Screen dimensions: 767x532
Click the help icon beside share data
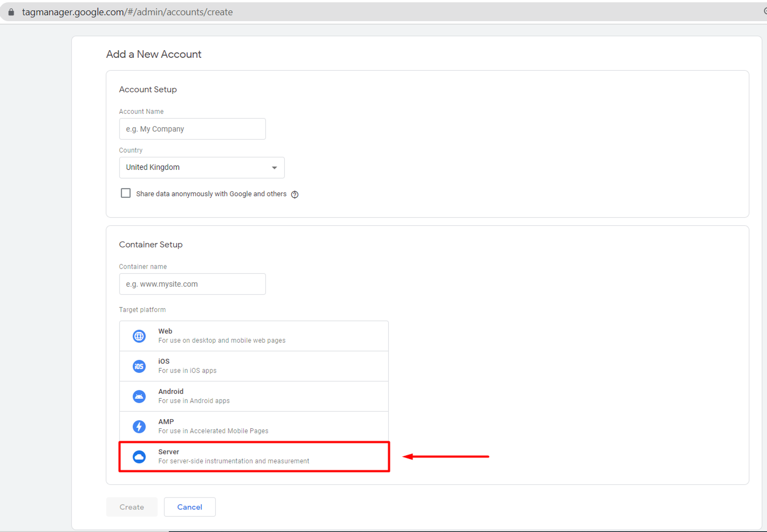click(x=295, y=194)
